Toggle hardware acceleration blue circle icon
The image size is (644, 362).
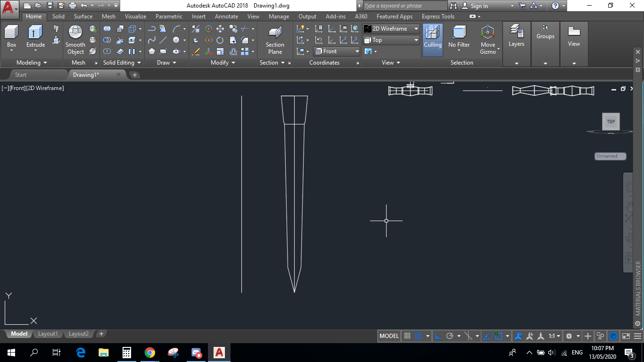pos(613,336)
